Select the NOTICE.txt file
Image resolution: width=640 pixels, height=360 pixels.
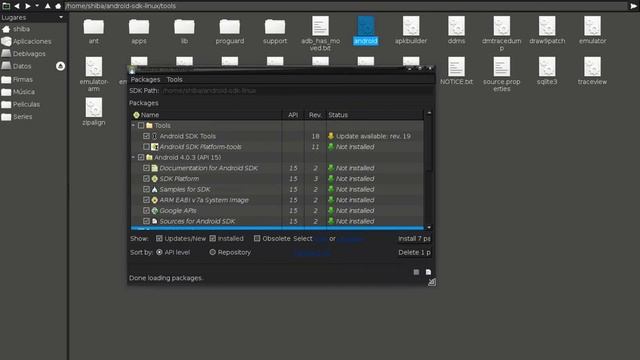(456, 71)
